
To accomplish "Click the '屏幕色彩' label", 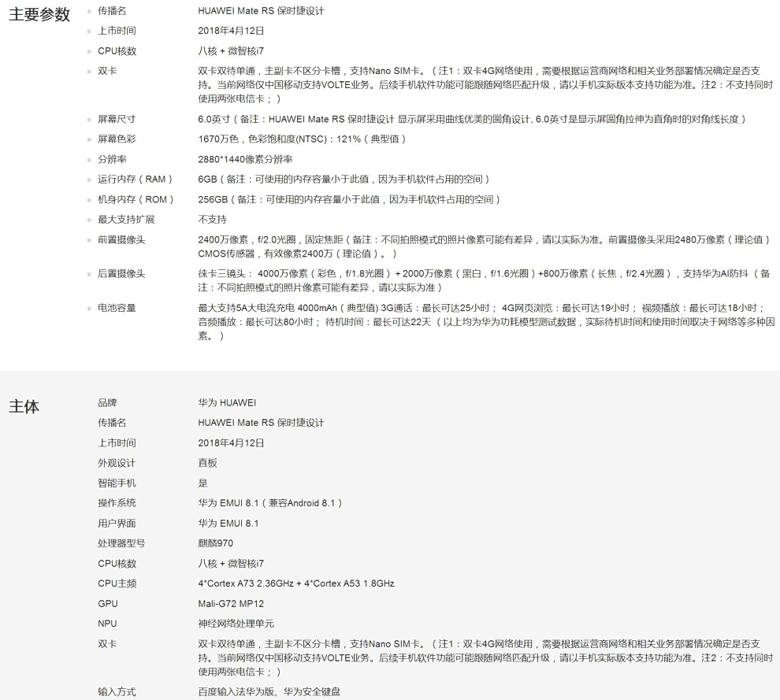I will pos(117,139).
